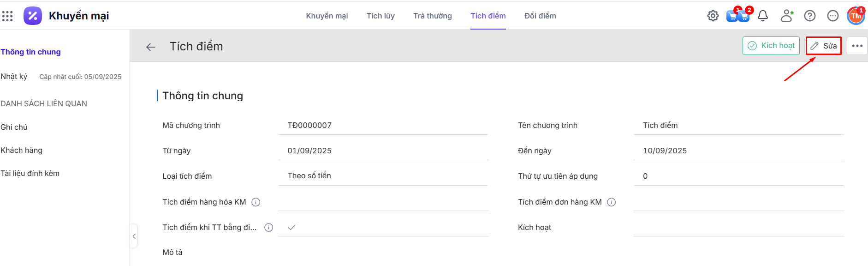Expand the three-dots more actions menu
Image resolution: width=868 pixels, height=266 pixels.
coord(857,46)
